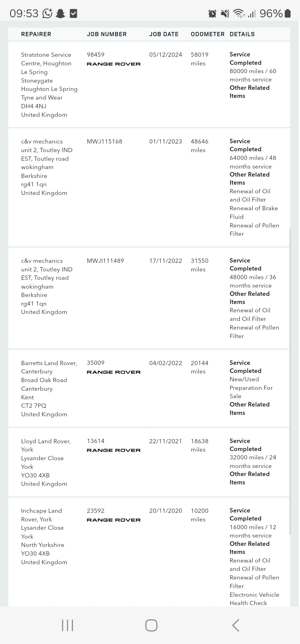
Task: Tap the muted sound status icon
Action: click(225, 13)
